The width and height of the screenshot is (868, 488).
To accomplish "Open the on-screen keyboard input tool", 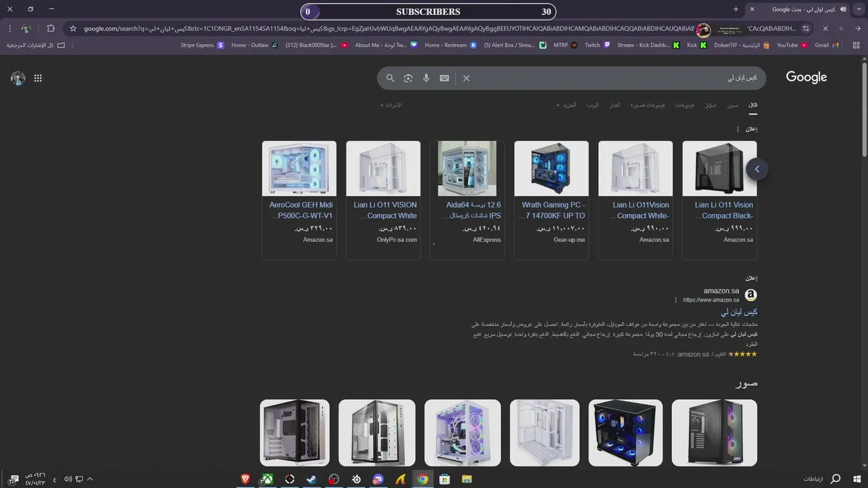I will pyautogui.click(x=444, y=78).
